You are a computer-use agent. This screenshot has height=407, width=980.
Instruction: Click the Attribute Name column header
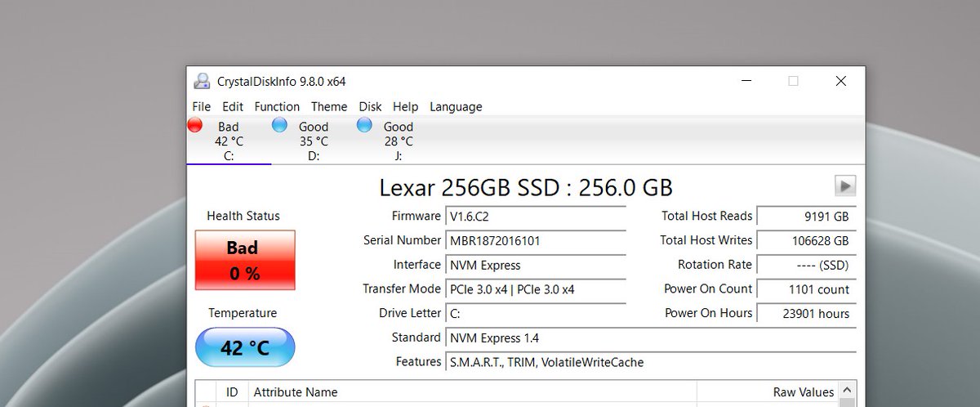[472, 392]
